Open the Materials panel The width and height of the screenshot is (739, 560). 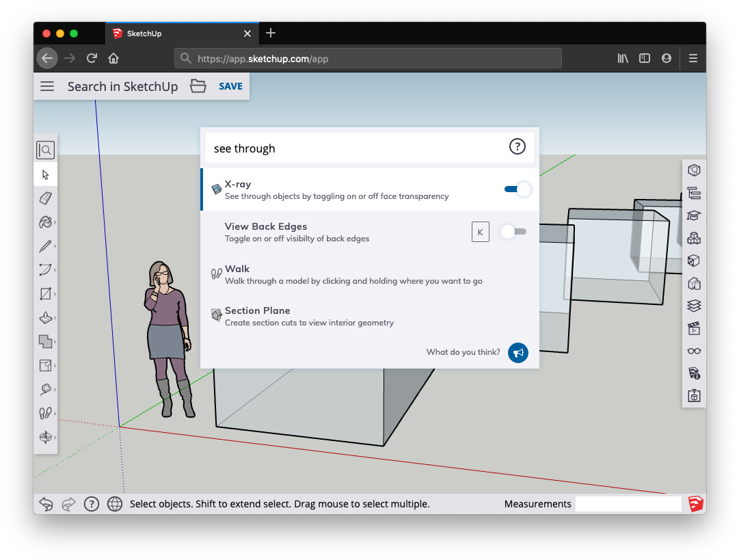[694, 261]
